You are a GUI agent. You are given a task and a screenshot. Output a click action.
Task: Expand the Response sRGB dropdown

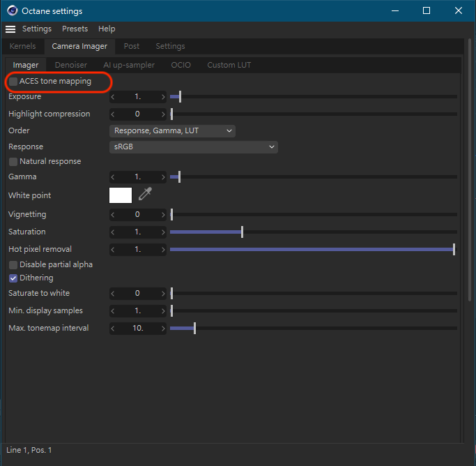coord(194,146)
